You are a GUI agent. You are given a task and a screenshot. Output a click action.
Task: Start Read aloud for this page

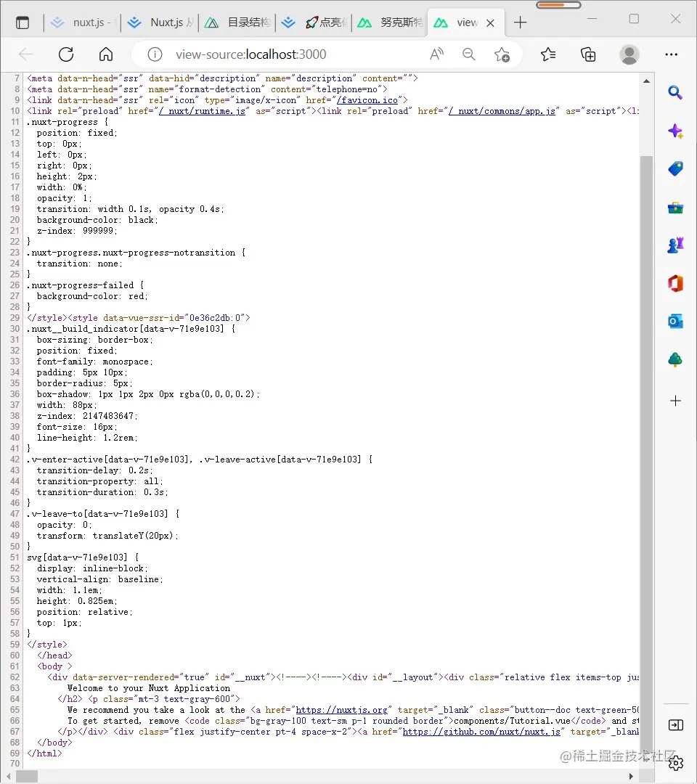point(436,54)
